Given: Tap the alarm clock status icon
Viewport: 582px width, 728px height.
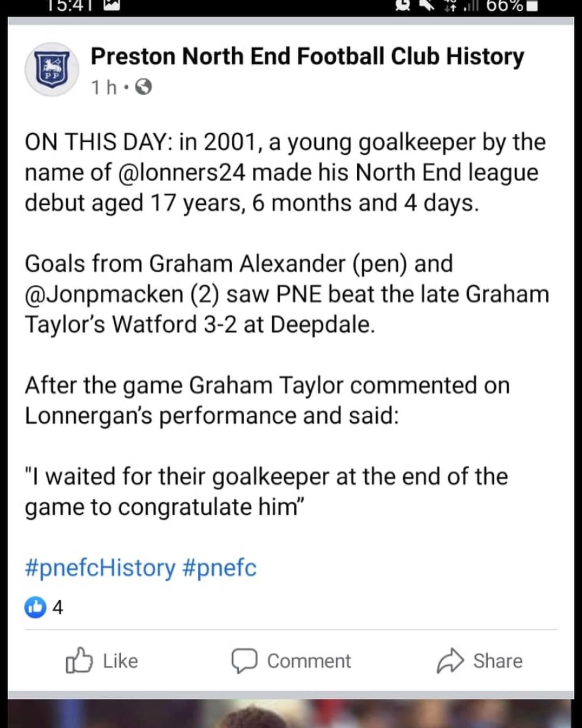Looking at the screenshot, I should coord(402,4).
